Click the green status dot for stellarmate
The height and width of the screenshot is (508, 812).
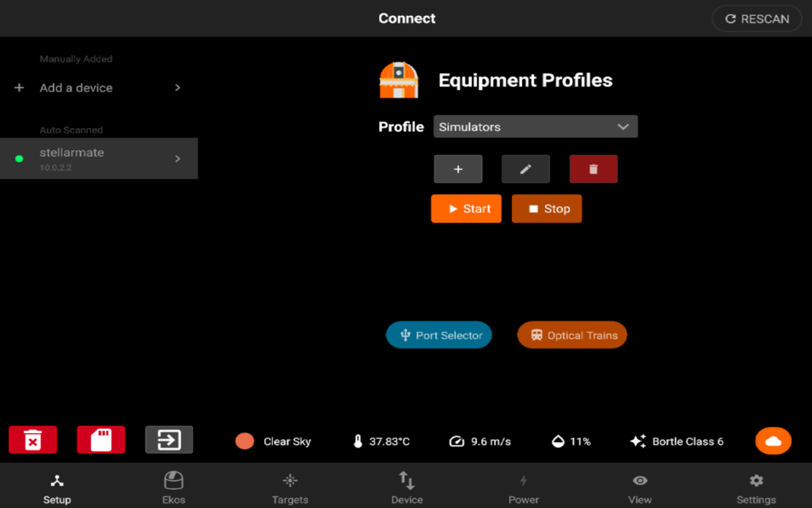click(x=19, y=159)
